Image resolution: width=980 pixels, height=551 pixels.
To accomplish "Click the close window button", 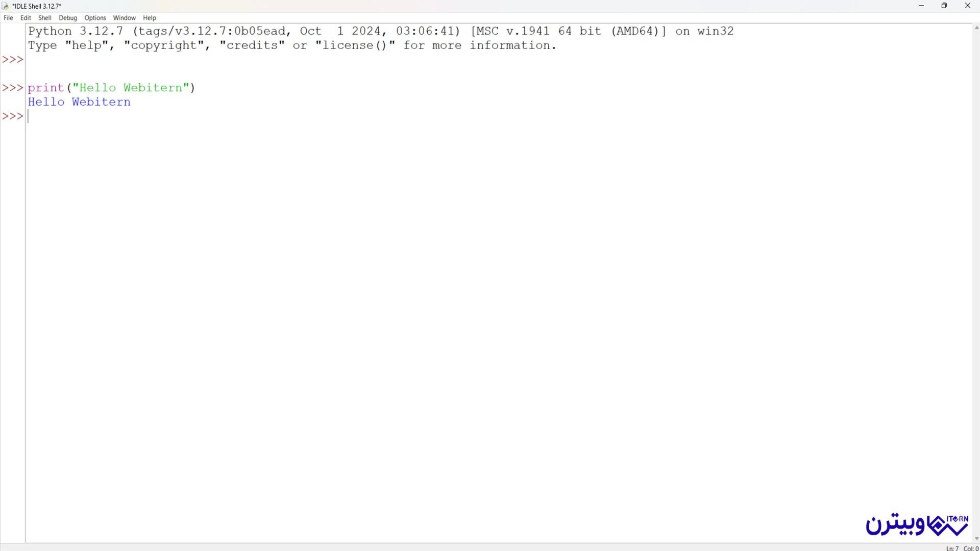I will pyautogui.click(x=967, y=6).
